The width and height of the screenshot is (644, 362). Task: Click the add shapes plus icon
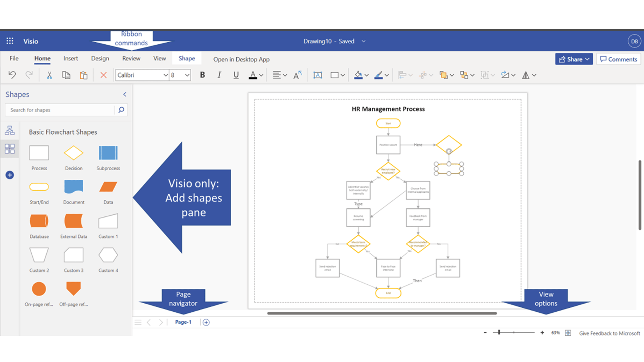[10, 175]
